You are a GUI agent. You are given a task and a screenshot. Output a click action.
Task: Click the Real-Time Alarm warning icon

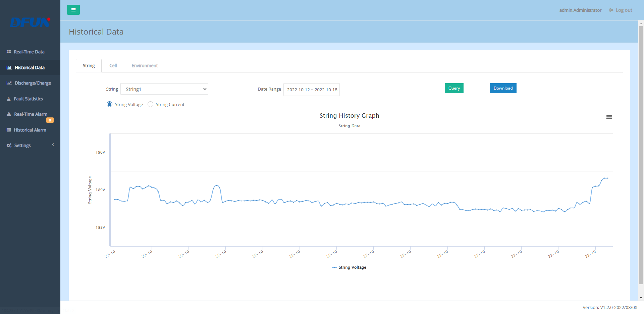[x=8, y=114]
